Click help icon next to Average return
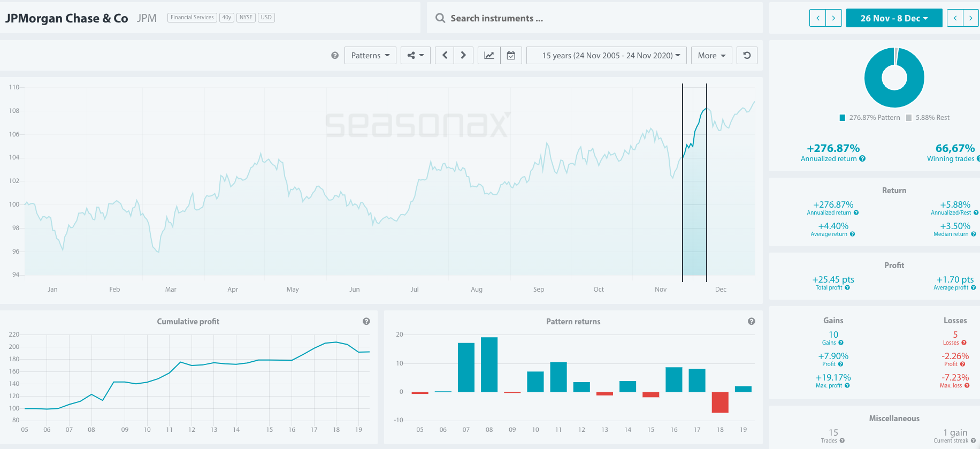The width and height of the screenshot is (980, 449). 852,234
